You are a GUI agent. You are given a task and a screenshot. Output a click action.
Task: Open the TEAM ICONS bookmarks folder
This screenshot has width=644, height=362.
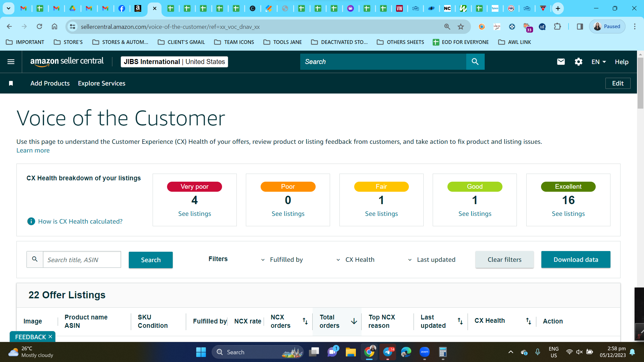pos(234,42)
